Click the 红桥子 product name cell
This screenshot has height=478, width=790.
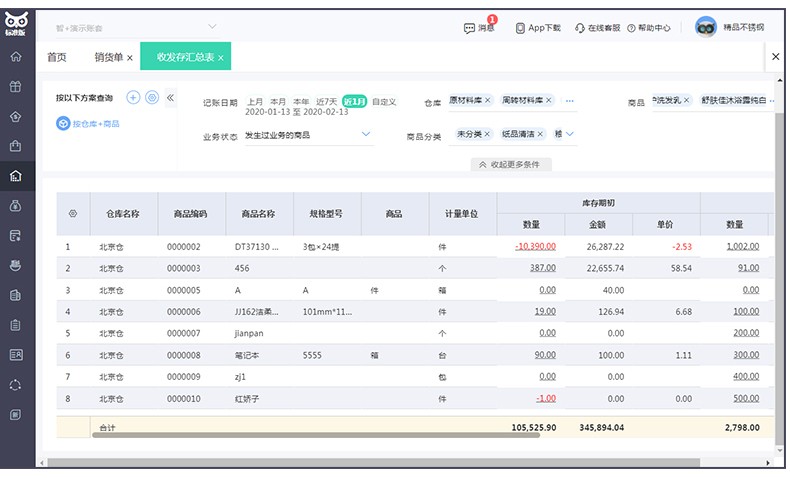coord(259,398)
